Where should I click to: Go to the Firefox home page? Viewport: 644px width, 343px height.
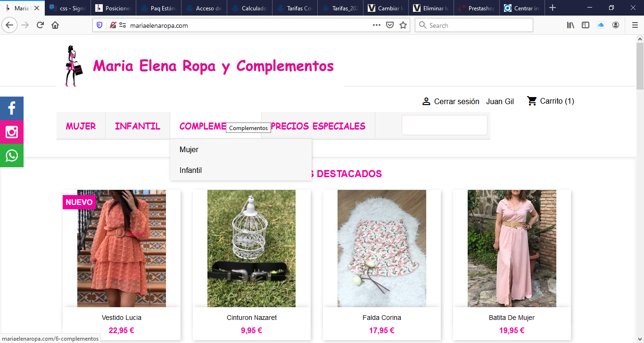point(55,25)
